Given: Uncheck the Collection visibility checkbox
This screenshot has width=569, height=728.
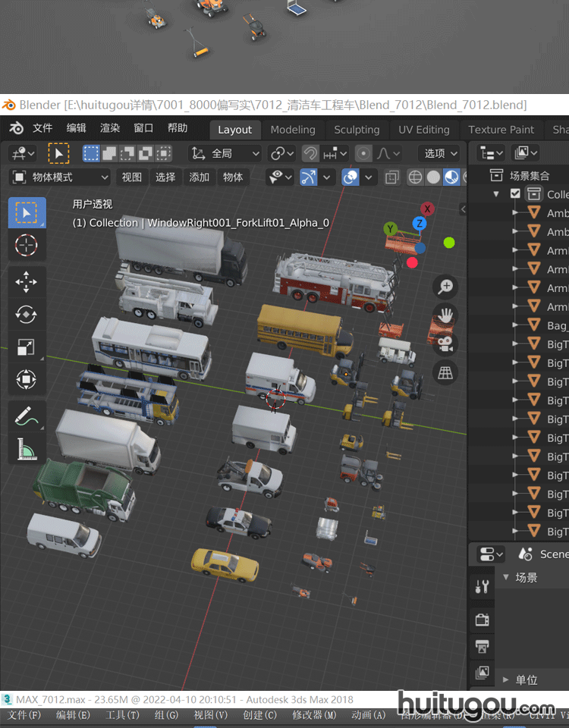Looking at the screenshot, I should 516,194.
